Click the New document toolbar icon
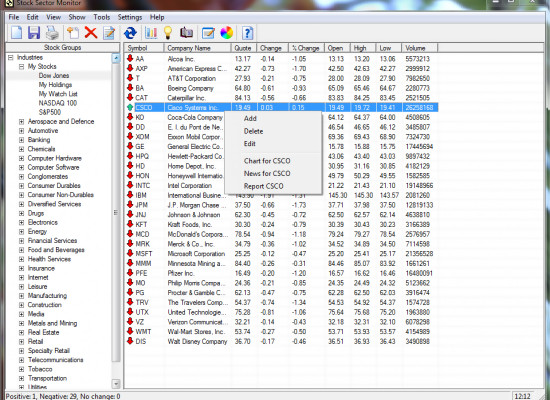The image size is (550, 400). [x=16, y=33]
